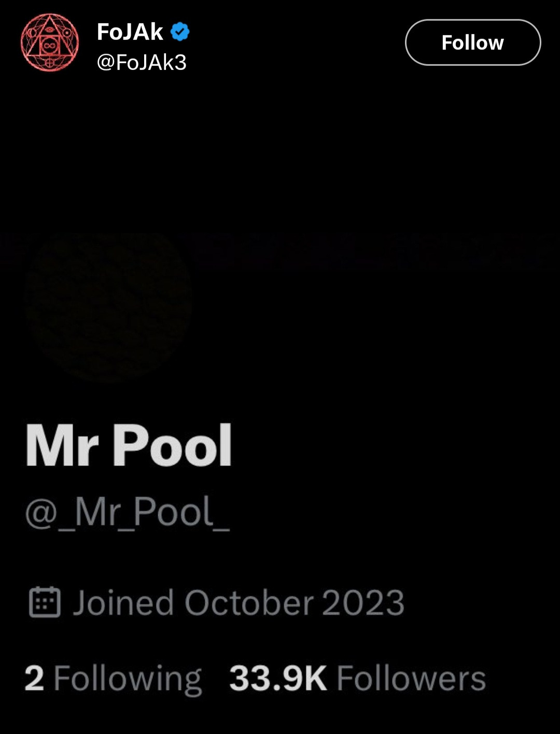560x734 pixels.
Task: Click the word Following
Action: coord(128,680)
